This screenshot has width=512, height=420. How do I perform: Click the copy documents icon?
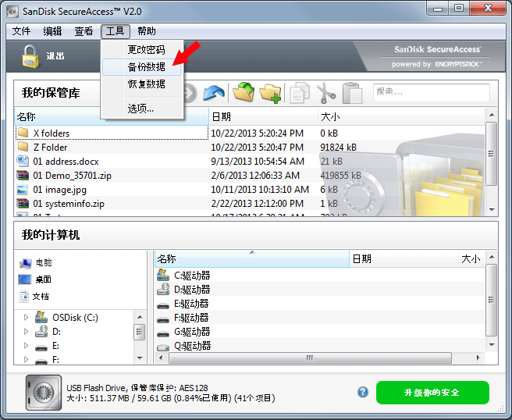coord(299,93)
